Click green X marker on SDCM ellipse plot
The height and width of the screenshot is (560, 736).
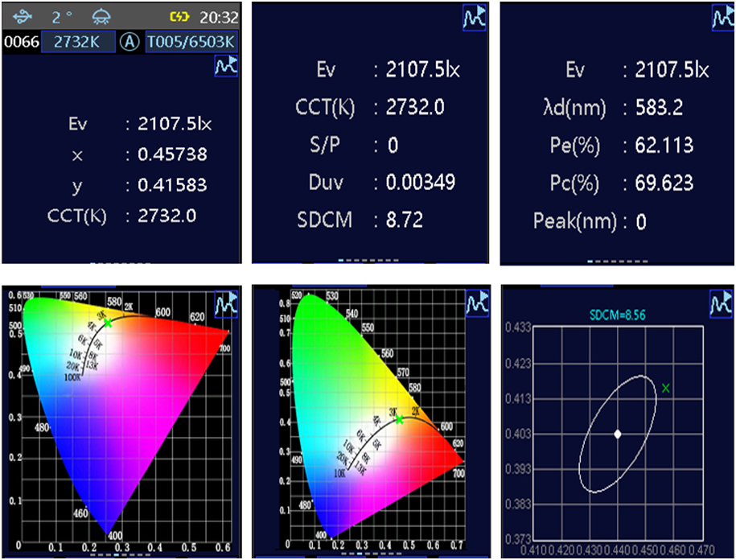pyautogui.click(x=665, y=388)
